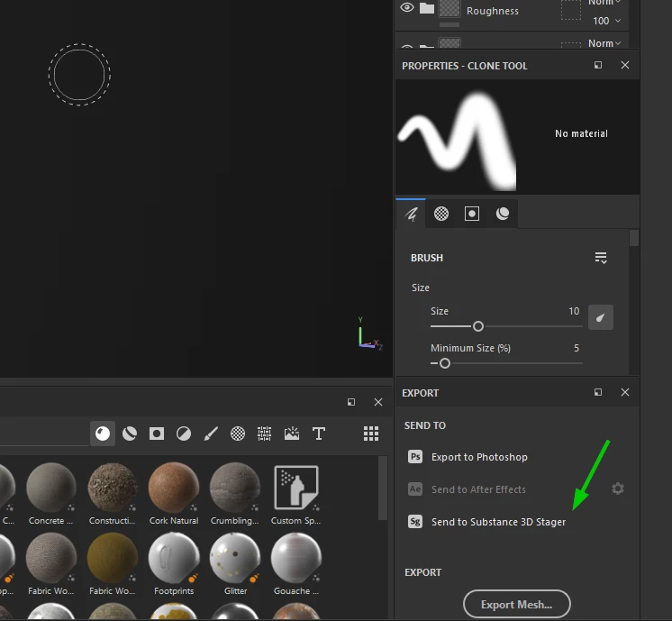Switch to the Alpha properties tab
Screen dimensions: 672x621
(x=441, y=214)
